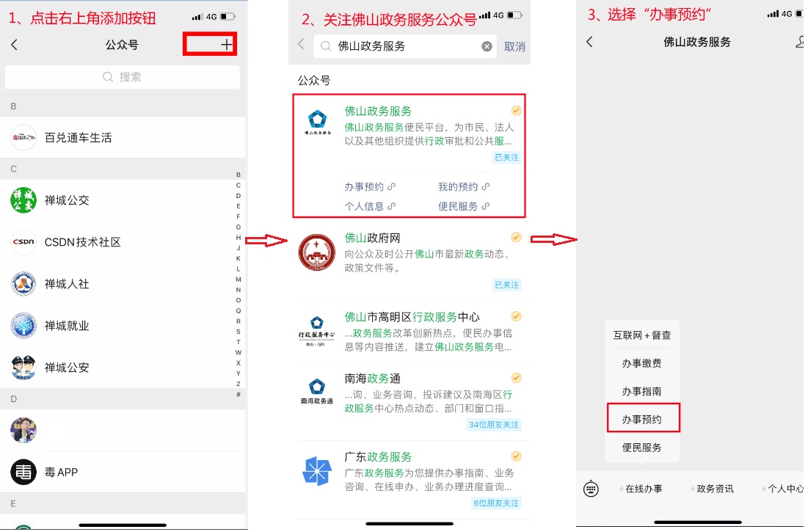The image size is (805, 532).
Task: Choose 办事缴费 from popup menu
Action: 642,363
